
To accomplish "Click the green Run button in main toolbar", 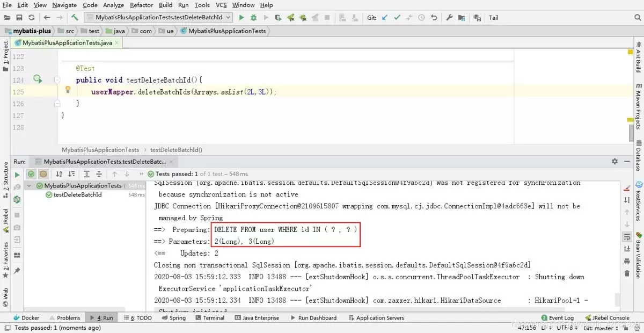I will pos(241,18).
